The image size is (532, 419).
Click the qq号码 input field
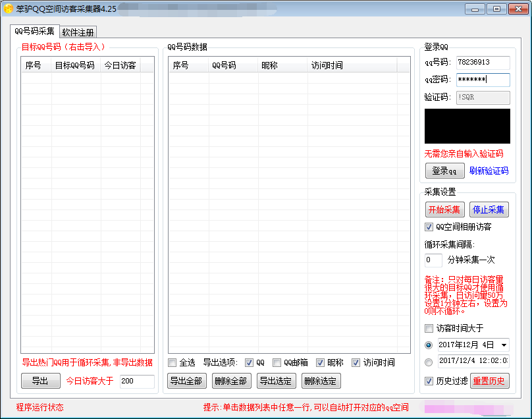(x=483, y=63)
